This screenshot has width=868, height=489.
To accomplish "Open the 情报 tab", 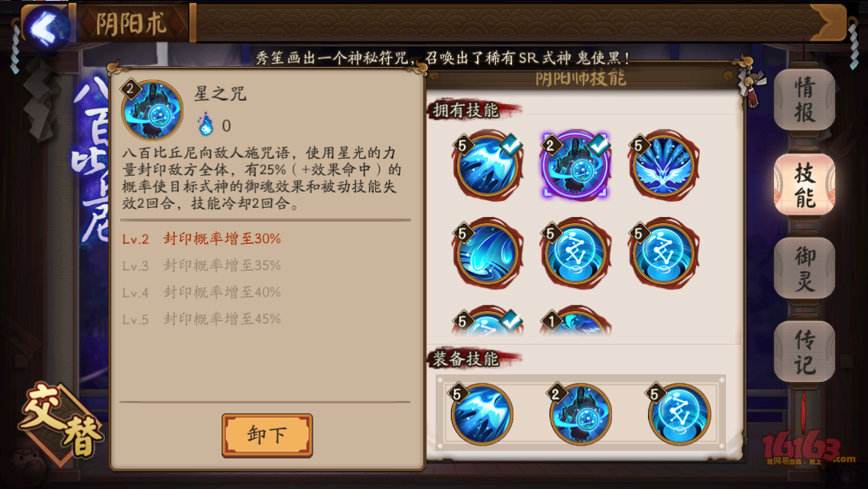I will pyautogui.click(x=805, y=99).
